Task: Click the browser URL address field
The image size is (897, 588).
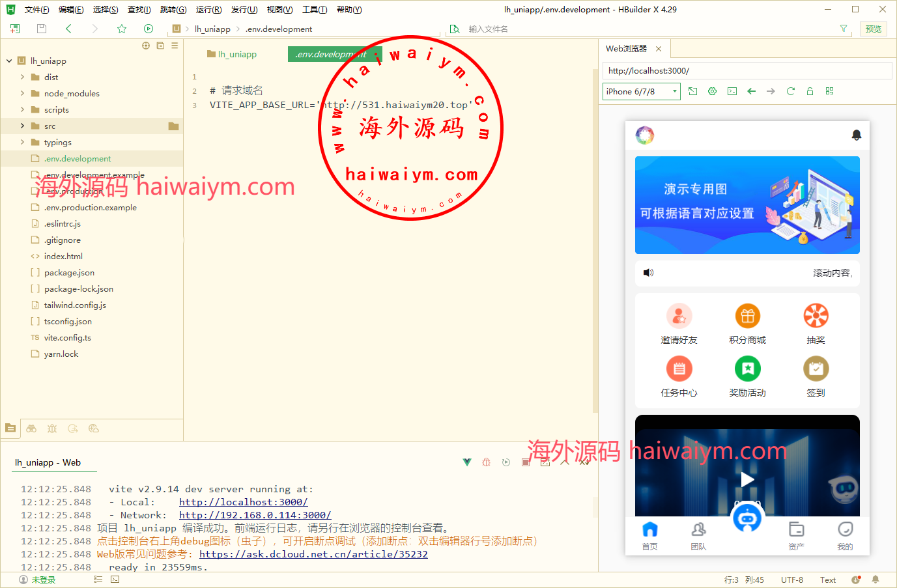Action: coord(747,70)
